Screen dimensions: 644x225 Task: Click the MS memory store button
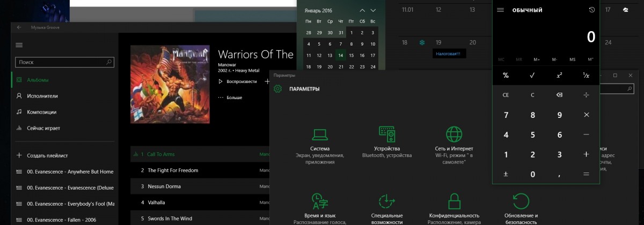(x=573, y=59)
